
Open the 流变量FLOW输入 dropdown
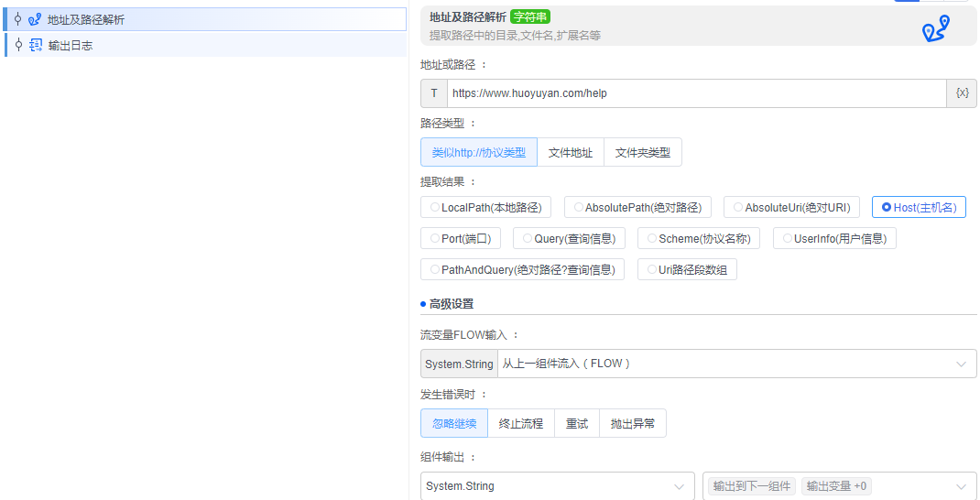(x=735, y=364)
